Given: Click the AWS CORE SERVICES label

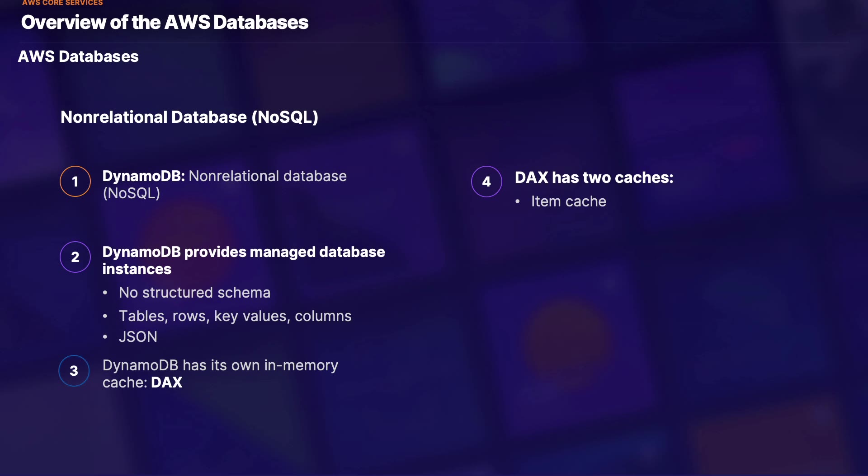Looking at the screenshot, I should (x=62, y=3).
